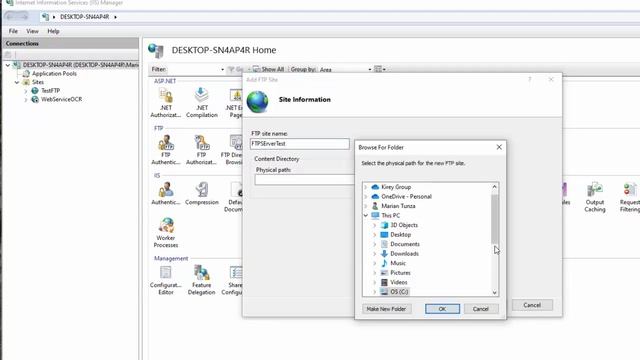Expand the Kirey Group node
Viewport: 640px width, 360px height.
click(366, 187)
